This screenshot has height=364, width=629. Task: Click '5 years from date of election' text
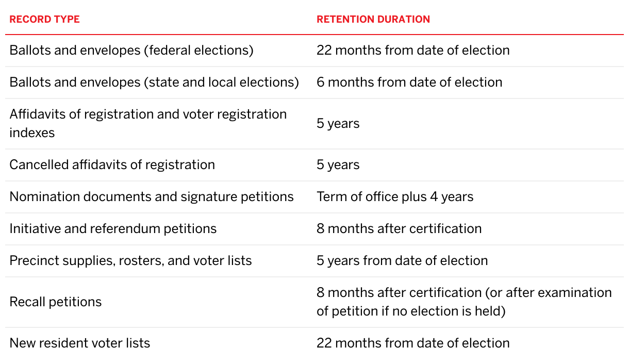(402, 261)
